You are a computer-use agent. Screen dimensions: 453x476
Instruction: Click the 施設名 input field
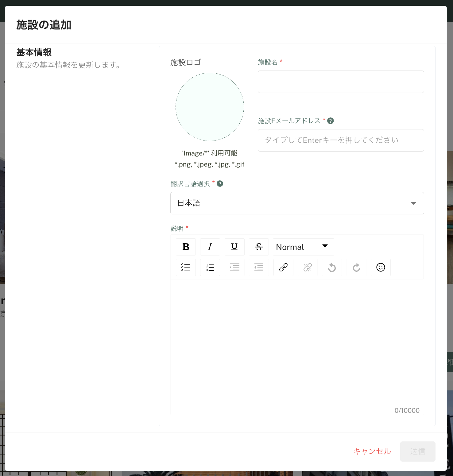(341, 82)
